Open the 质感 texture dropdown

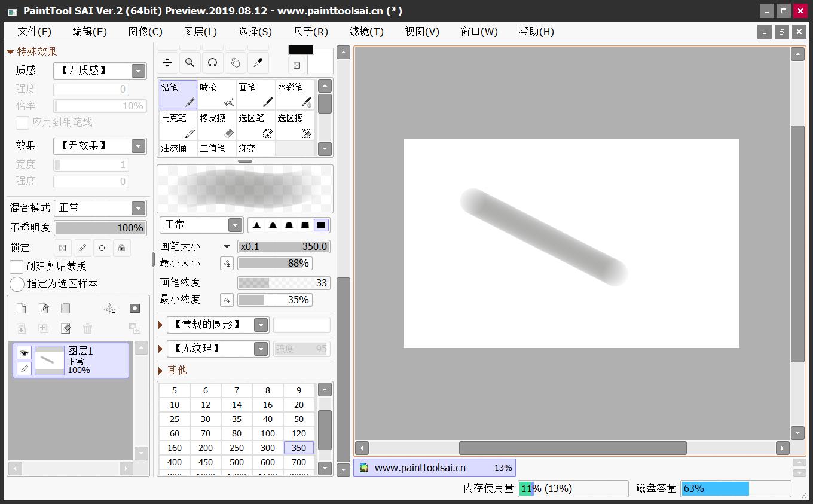[139, 71]
